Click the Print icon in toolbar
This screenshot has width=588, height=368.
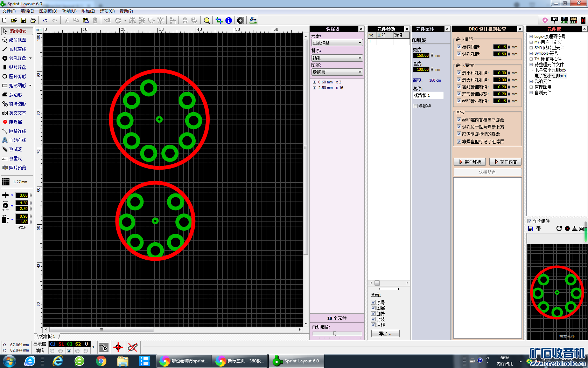click(x=33, y=20)
